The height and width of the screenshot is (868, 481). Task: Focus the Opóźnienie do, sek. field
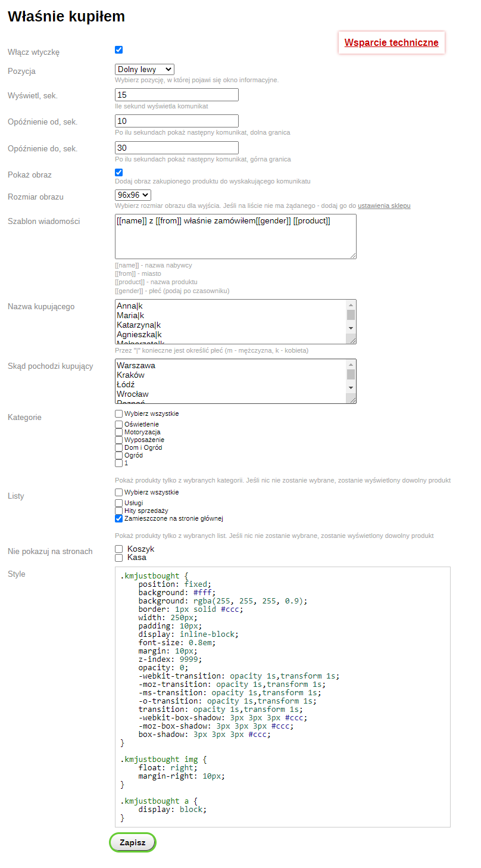coord(176,148)
